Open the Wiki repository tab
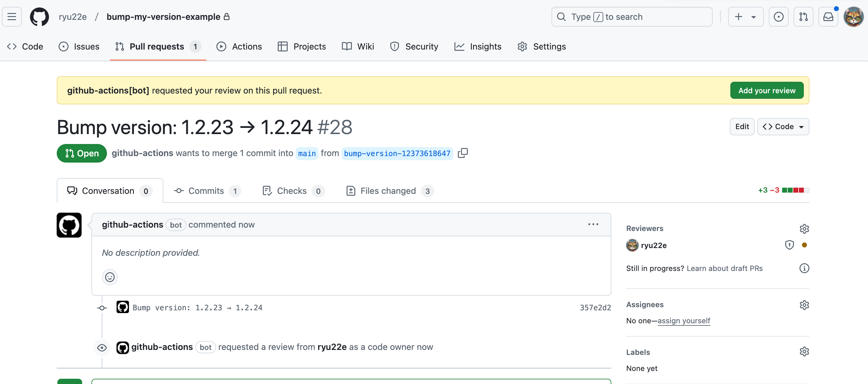868x384 pixels. click(x=358, y=46)
